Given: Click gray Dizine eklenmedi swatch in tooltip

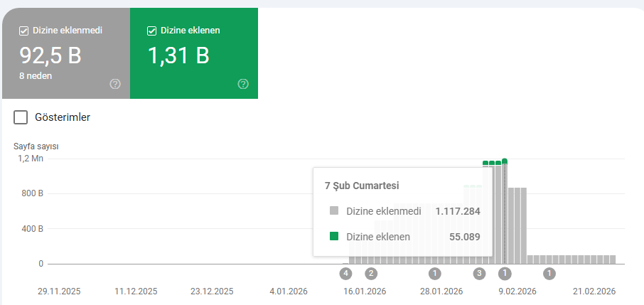Looking at the screenshot, I should point(335,211).
